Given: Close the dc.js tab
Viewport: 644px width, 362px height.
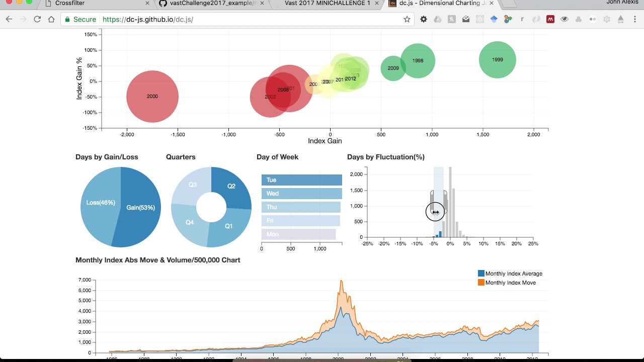Looking at the screenshot, I should pyautogui.click(x=492, y=3).
